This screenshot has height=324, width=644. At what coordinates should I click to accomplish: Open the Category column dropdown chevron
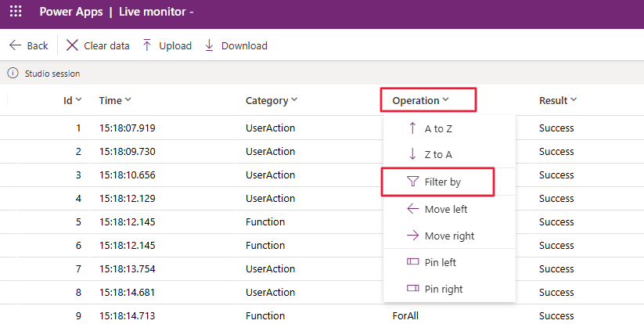tap(294, 99)
